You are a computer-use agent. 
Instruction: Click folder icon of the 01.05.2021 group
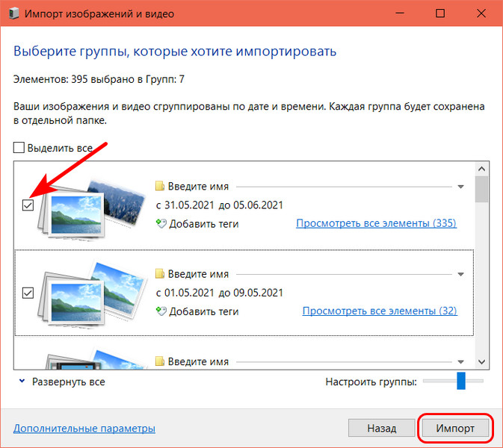tap(160, 274)
